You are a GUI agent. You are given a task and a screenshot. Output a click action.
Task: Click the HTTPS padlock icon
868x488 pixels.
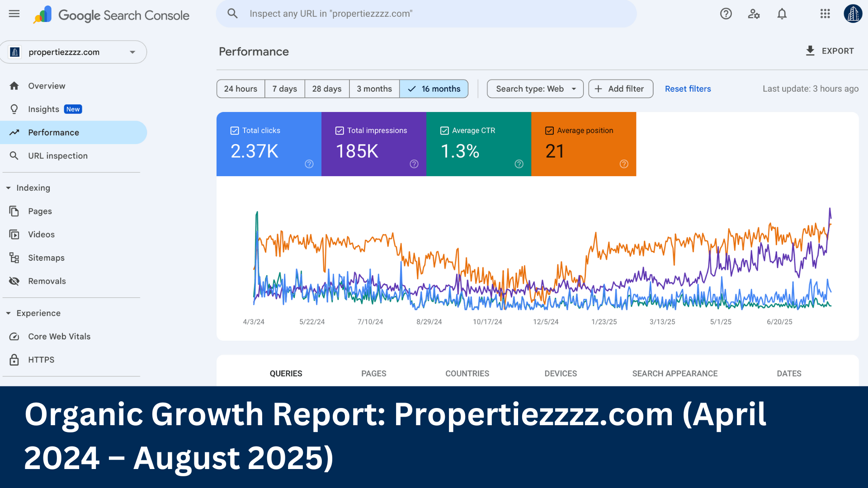point(14,360)
